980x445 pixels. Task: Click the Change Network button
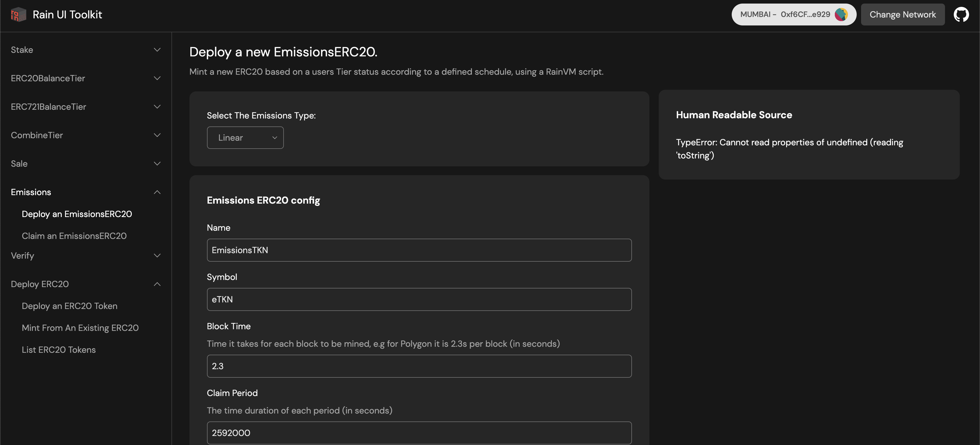coord(903,15)
